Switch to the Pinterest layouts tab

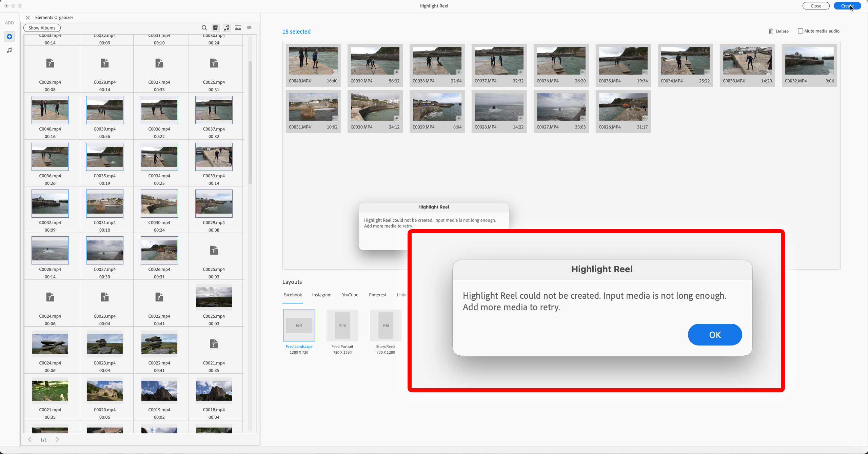377,295
